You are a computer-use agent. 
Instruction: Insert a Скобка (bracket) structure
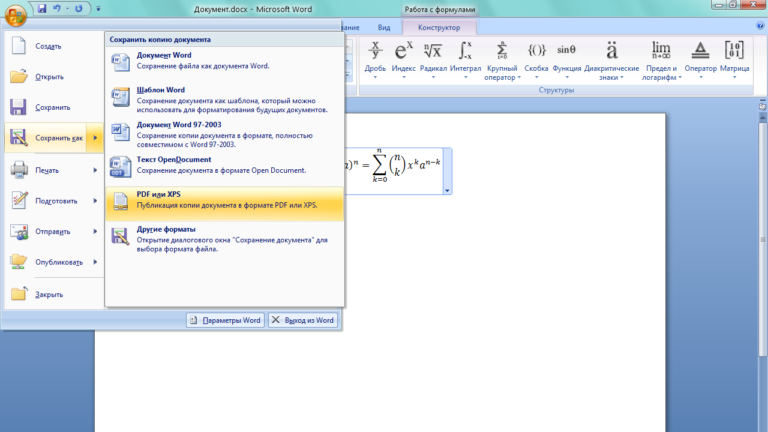click(536, 60)
